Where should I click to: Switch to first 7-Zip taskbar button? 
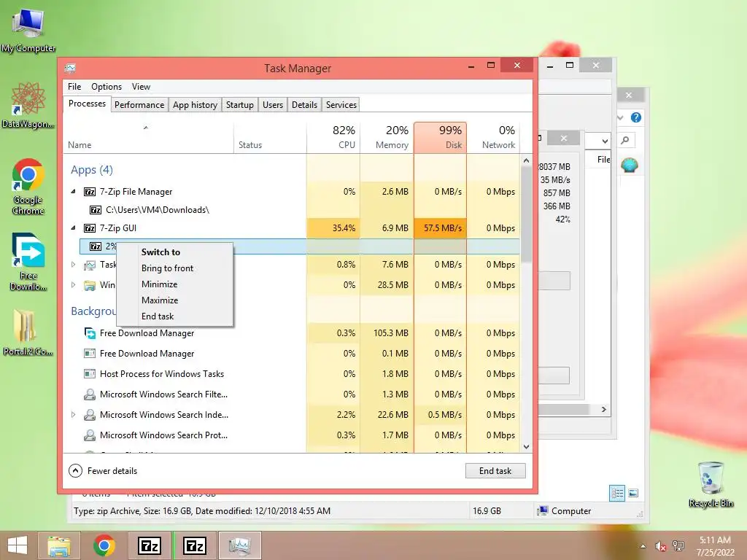pos(149,545)
